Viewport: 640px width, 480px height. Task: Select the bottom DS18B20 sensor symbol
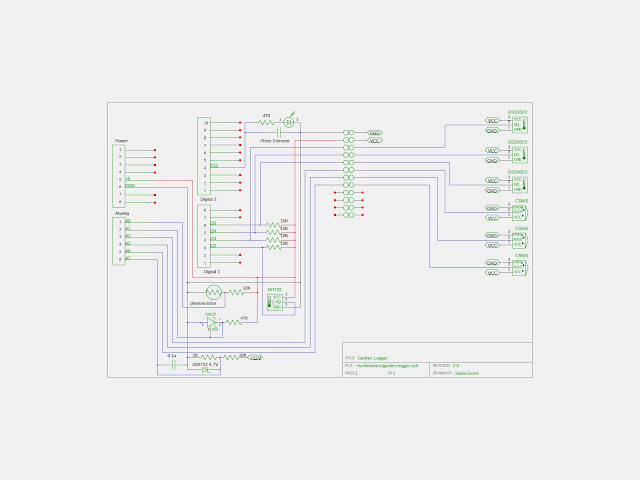click(x=520, y=184)
